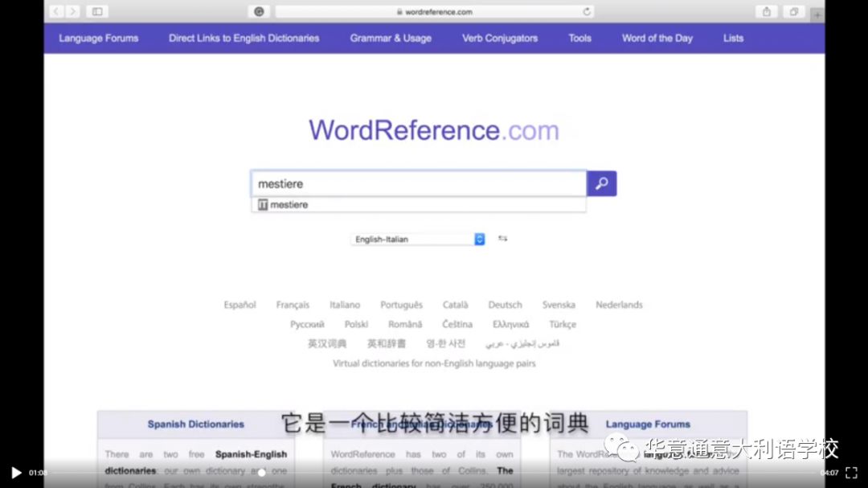
Task: Switch site language to Nederlands
Action: pyautogui.click(x=619, y=305)
